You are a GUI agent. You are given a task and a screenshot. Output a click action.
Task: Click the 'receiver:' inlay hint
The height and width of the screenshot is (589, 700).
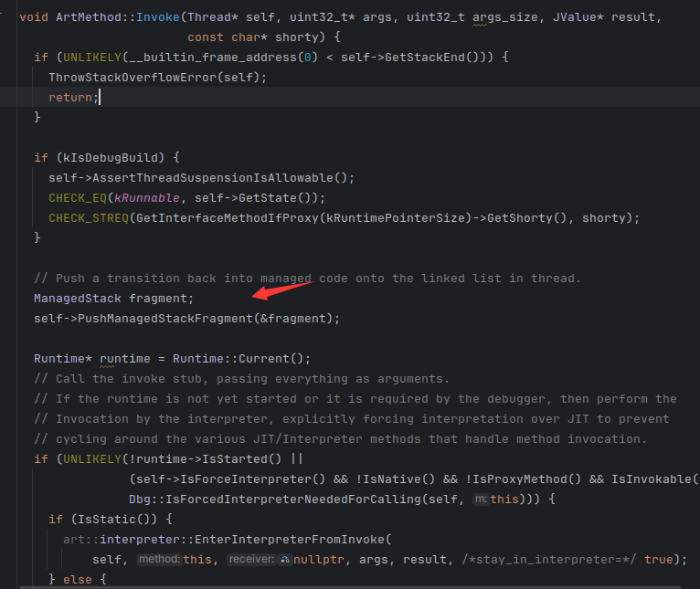tap(251, 559)
